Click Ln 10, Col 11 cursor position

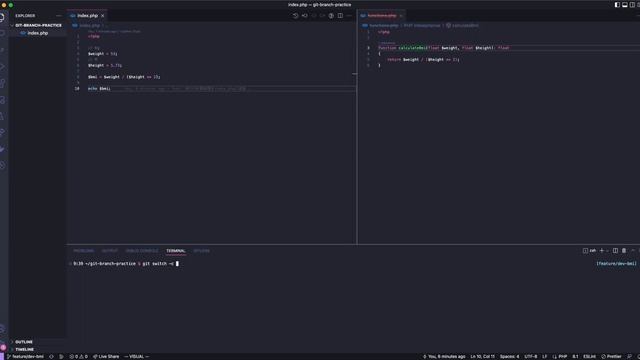tap(482, 357)
